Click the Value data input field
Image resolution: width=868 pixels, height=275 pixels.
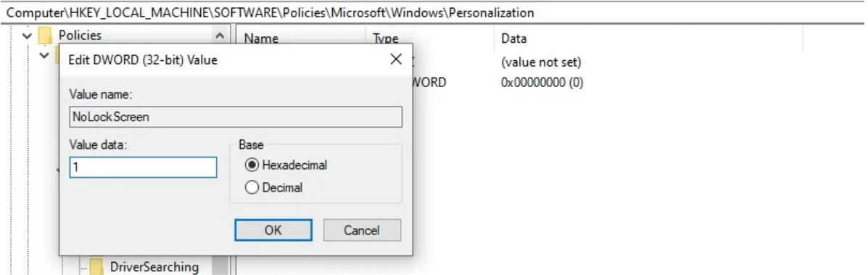[x=143, y=168]
